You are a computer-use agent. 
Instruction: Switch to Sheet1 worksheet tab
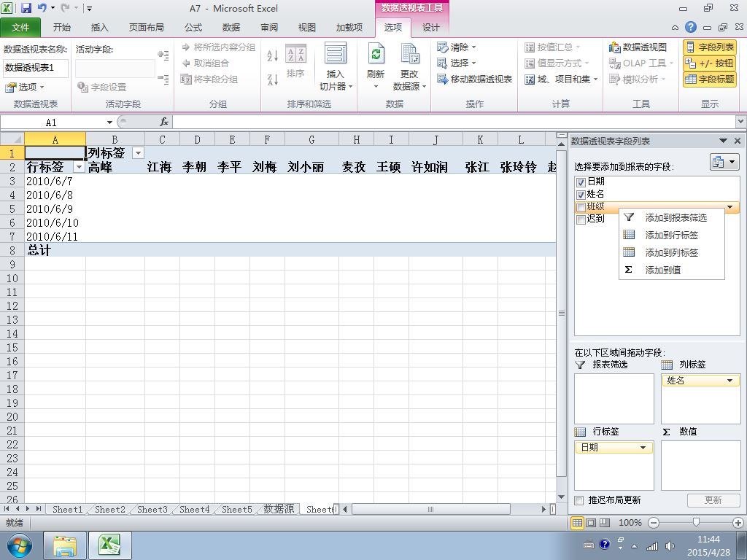coord(67,509)
